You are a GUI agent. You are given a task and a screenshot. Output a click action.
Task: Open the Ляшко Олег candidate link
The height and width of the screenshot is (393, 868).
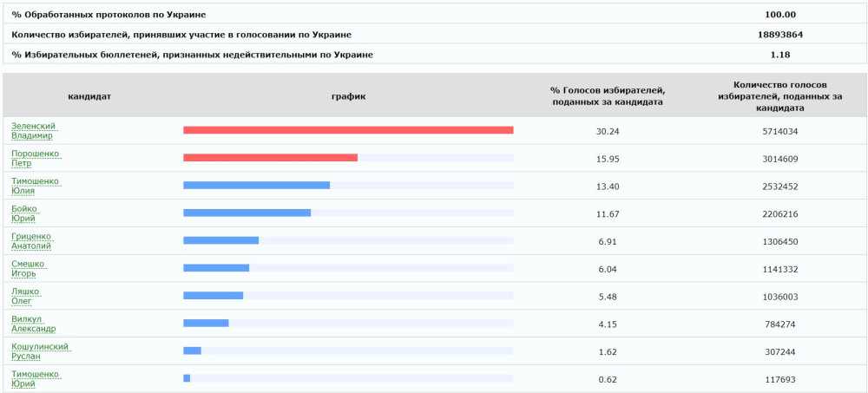click(25, 296)
